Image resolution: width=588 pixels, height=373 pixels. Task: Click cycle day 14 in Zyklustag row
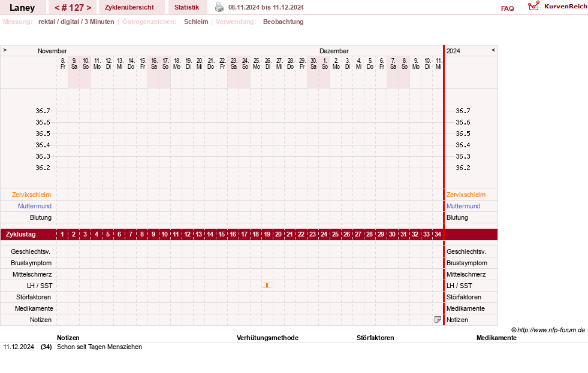coord(210,234)
